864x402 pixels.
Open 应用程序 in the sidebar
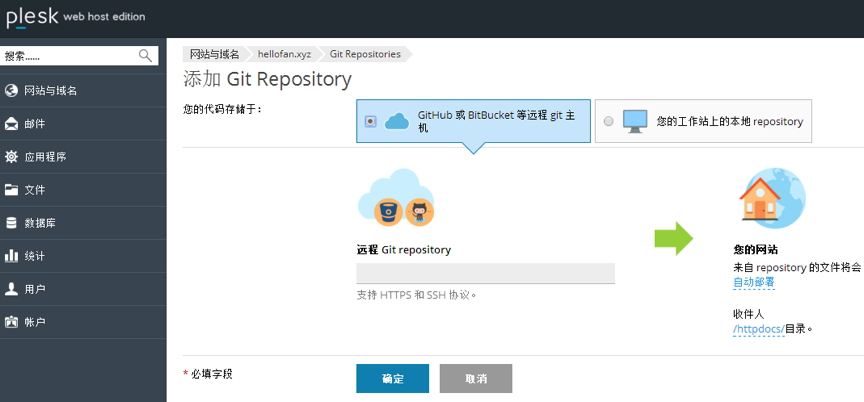click(83, 157)
